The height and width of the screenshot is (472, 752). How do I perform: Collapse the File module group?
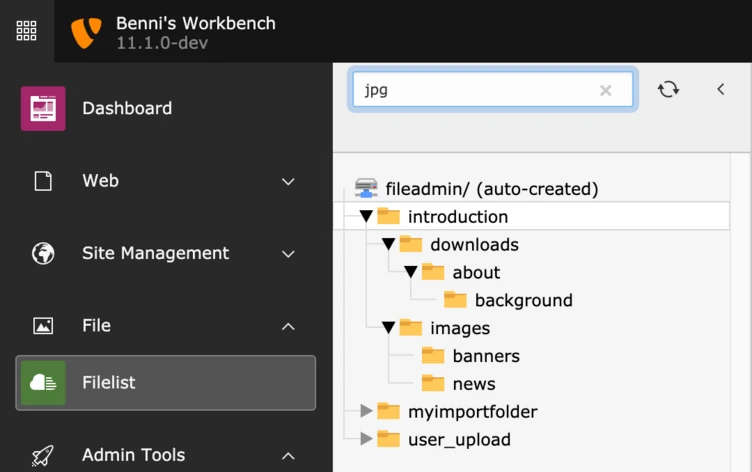pos(288,327)
